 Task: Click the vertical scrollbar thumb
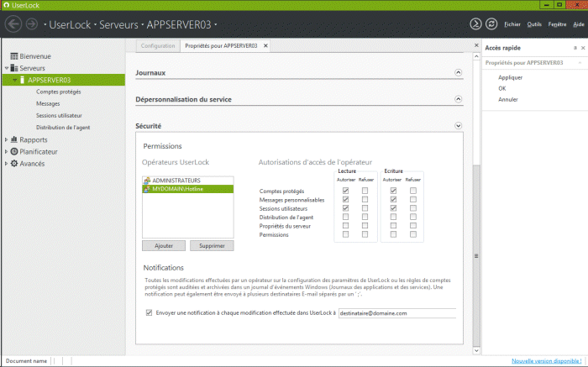tap(476, 255)
